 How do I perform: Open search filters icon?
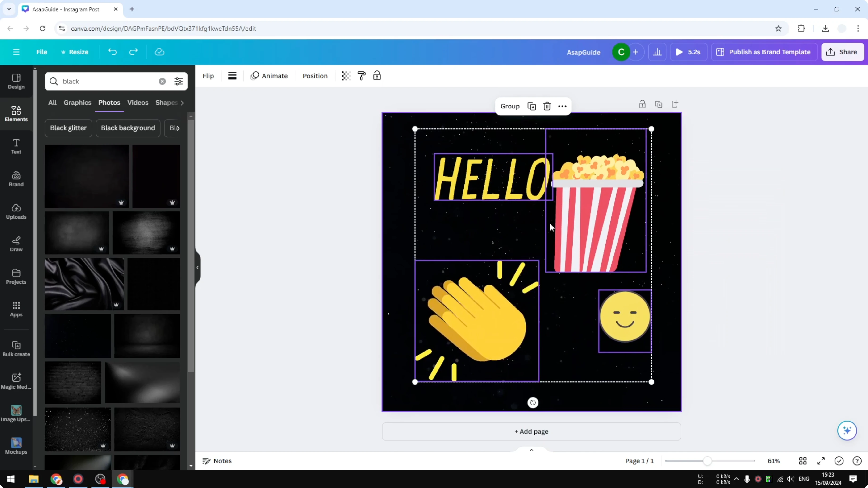178,81
